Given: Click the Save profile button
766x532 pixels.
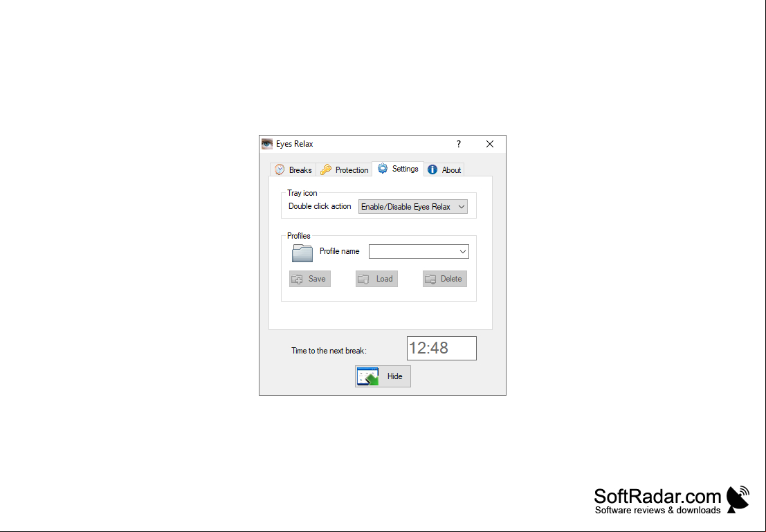Looking at the screenshot, I should [x=310, y=279].
